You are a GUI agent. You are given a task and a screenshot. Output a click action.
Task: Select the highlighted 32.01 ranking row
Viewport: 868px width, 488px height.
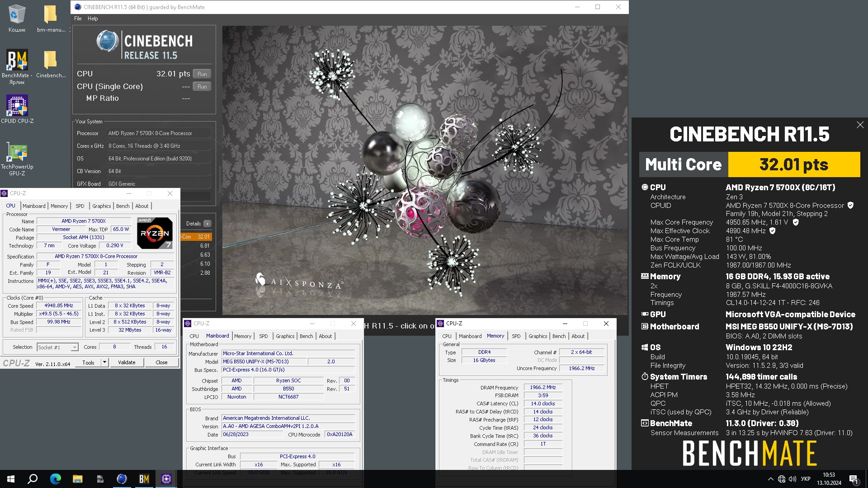click(196, 237)
